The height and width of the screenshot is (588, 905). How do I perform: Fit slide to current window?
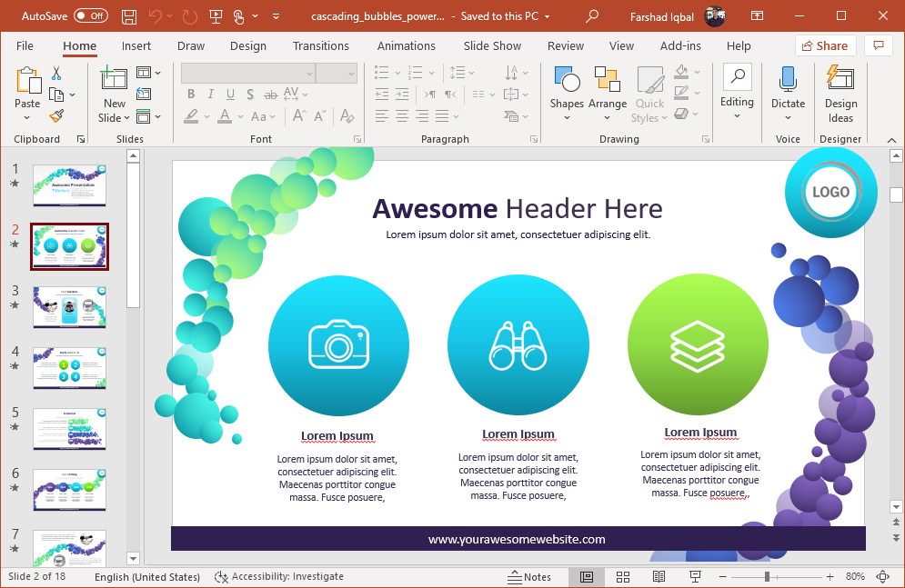tap(881, 577)
